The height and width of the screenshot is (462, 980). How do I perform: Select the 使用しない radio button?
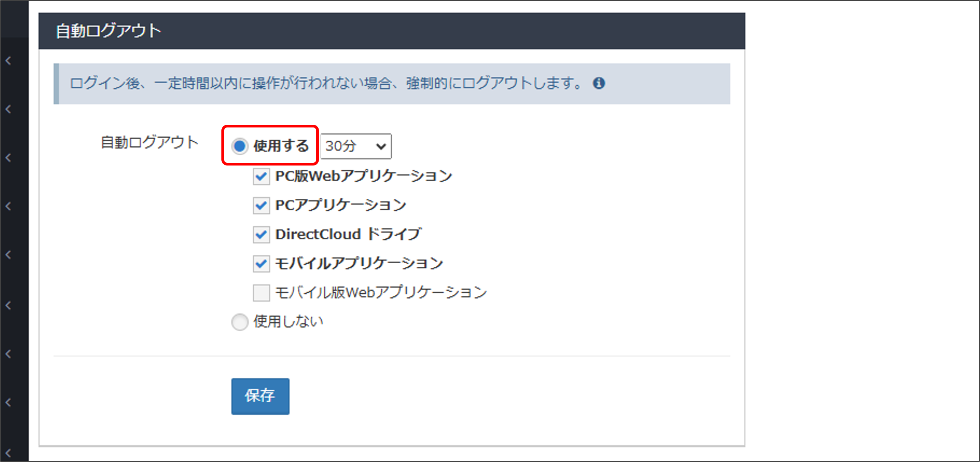(239, 322)
